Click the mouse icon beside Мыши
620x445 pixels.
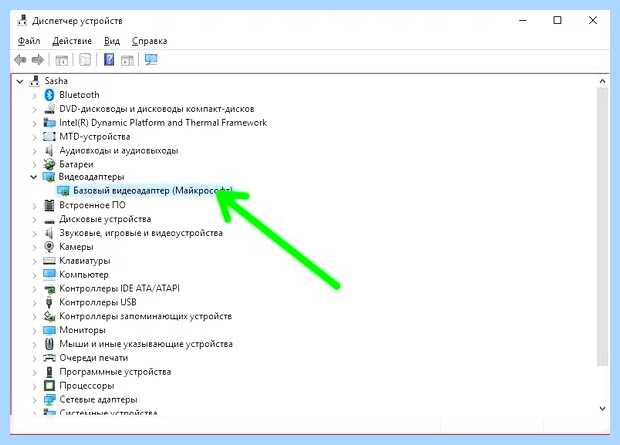[49, 344]
